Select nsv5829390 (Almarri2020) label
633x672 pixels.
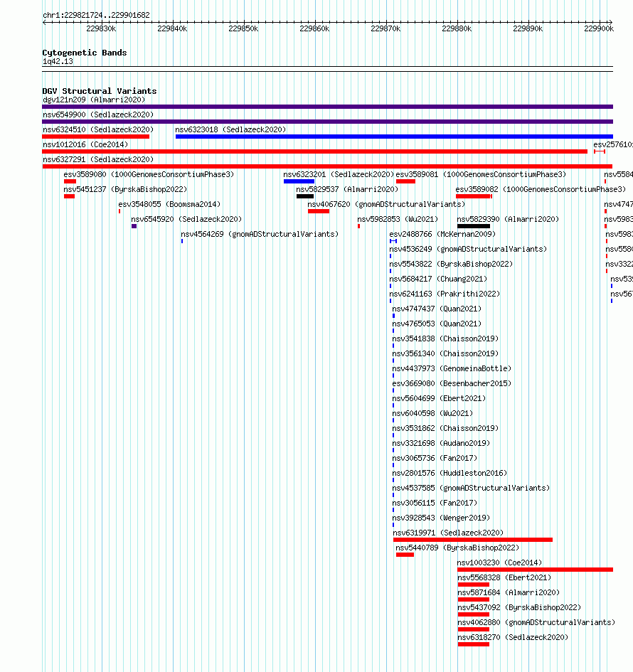click(x=508, y=220)
